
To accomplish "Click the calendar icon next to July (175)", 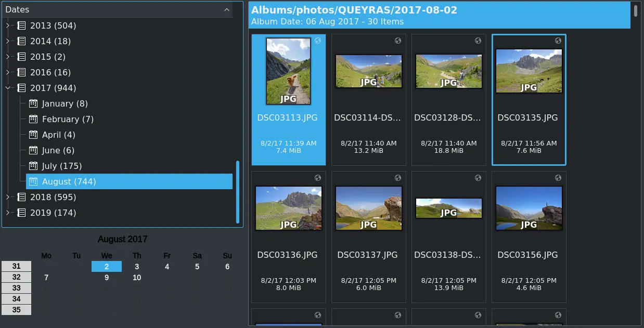I will tap(33, 166).
